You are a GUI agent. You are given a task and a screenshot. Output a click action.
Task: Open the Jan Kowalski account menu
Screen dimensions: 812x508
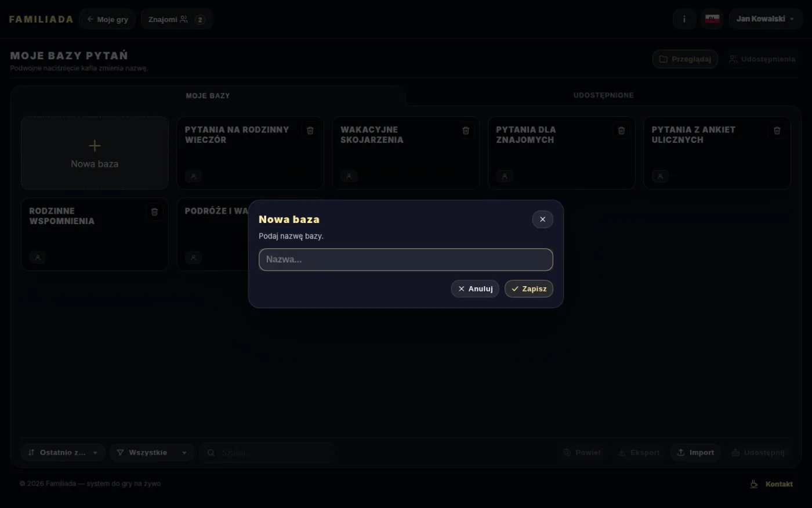pyautogui.click(x=766, y=19)
